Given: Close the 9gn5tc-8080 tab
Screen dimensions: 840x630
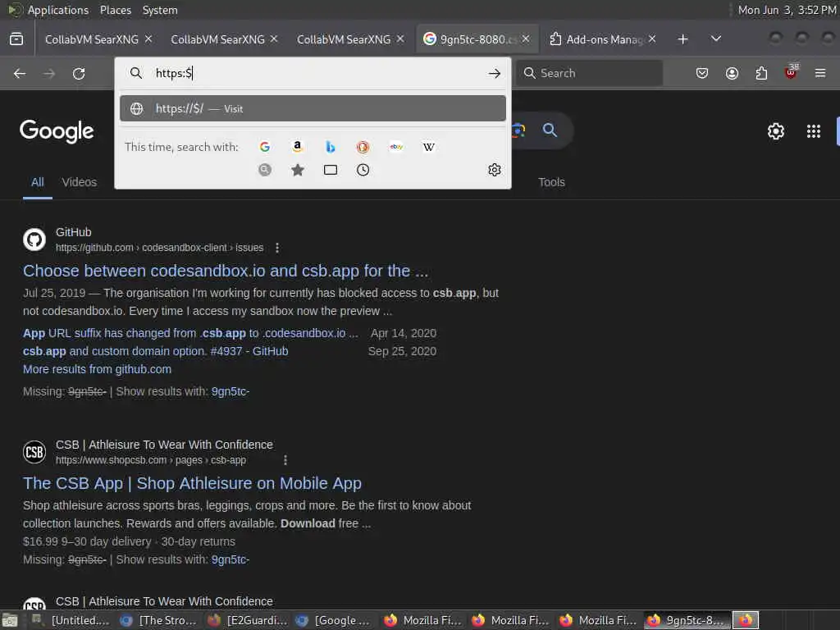Looking at the screenshot, I should tap(526, 39).
